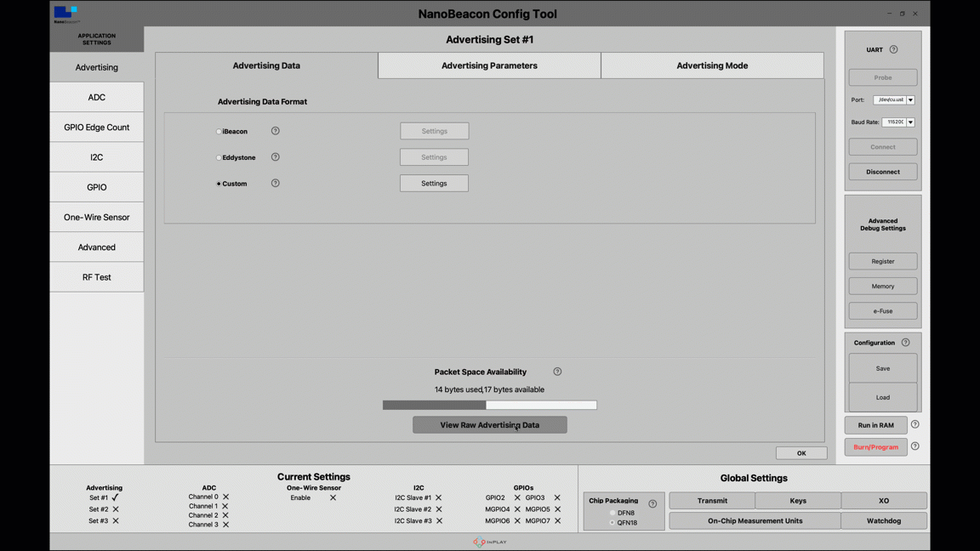
Task: Open Custom format Settings button
Action: point(434,183)
